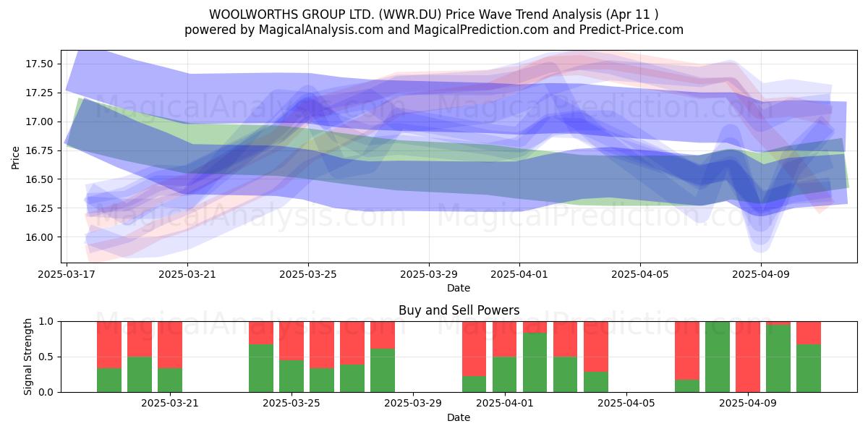
Task: Click the 1.0 signal strength tick
Action: (x=47, y=321)
